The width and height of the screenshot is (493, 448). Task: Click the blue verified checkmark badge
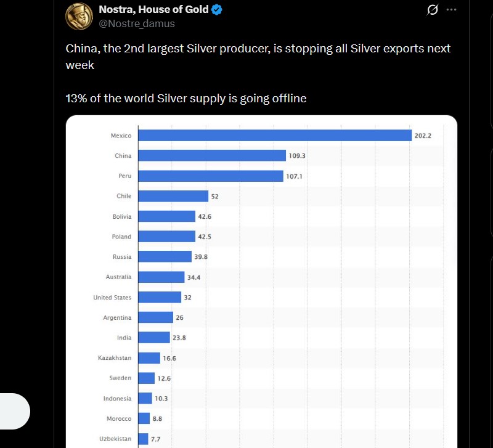click(217, 10)
